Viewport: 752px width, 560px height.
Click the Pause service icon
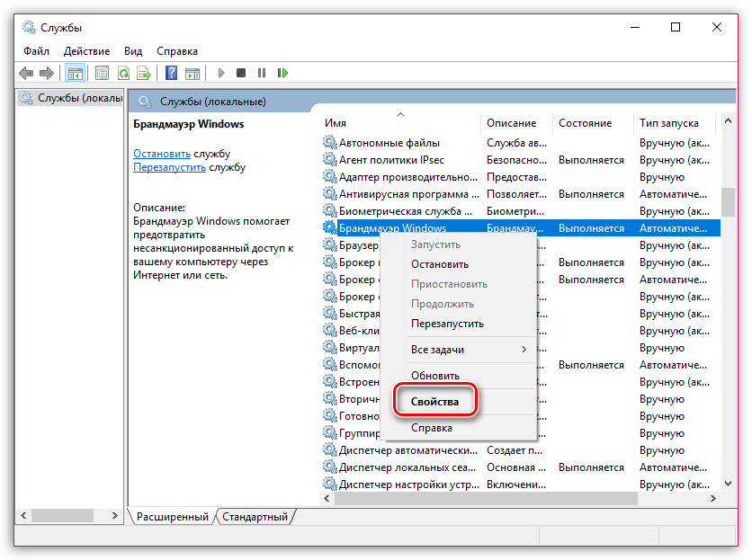pyautogui.click(x=262, y=73)
